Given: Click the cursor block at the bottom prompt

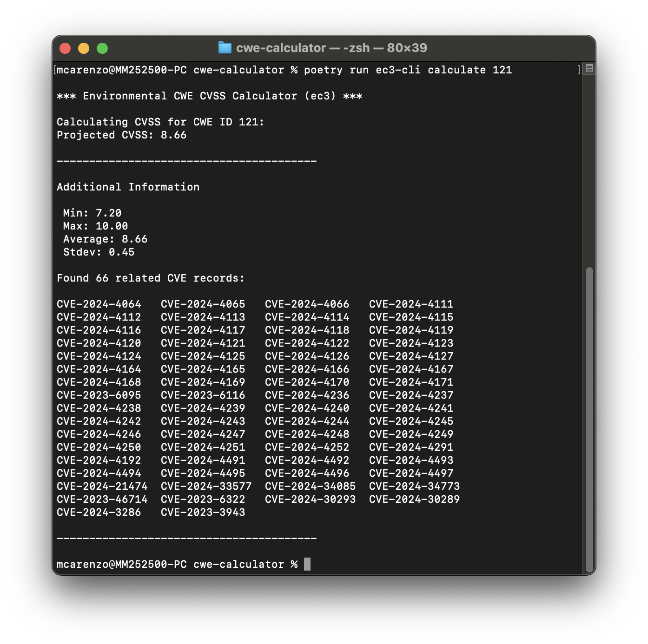Looking at the screenshot, I should pos(307,564).
